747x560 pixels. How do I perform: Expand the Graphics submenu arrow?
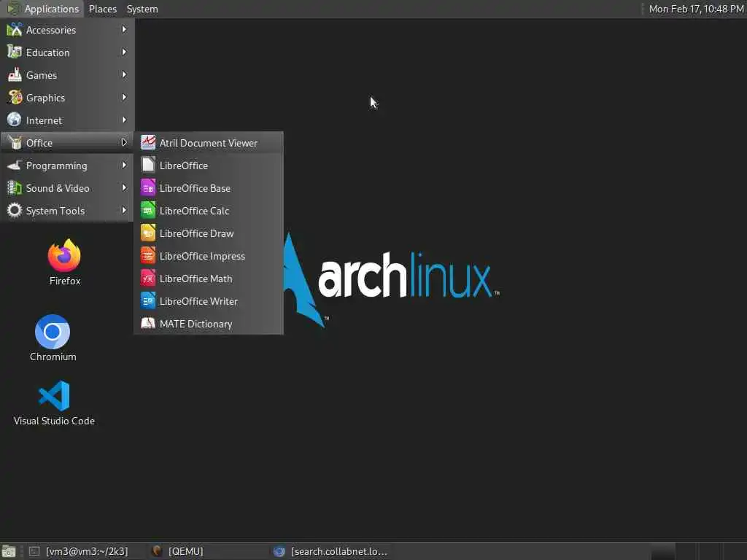124,97
